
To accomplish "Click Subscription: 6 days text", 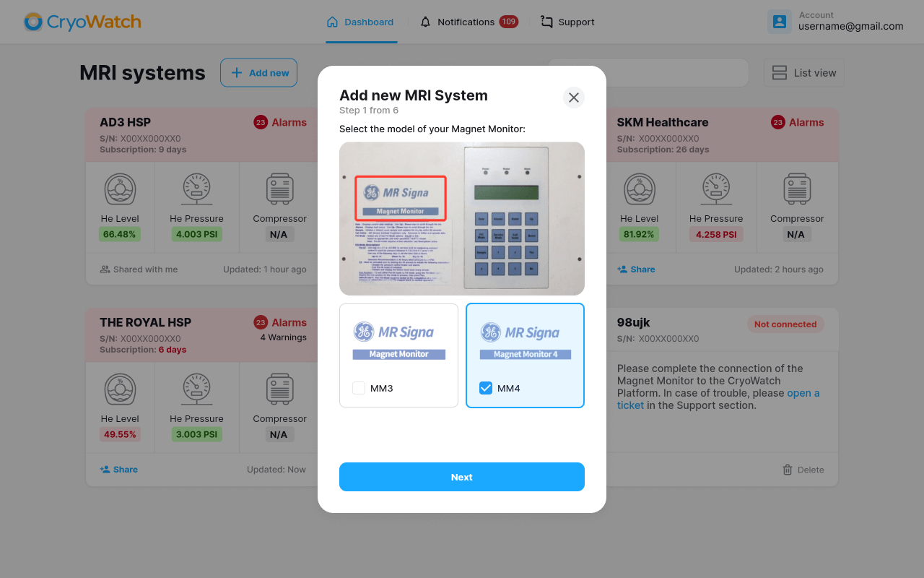I will [x=143, y=350].
